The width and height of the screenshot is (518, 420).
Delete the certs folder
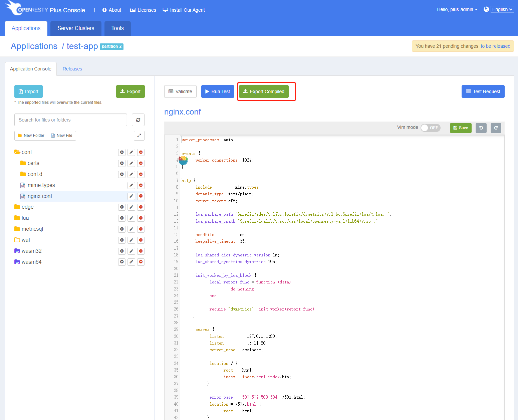pos(141,163)
